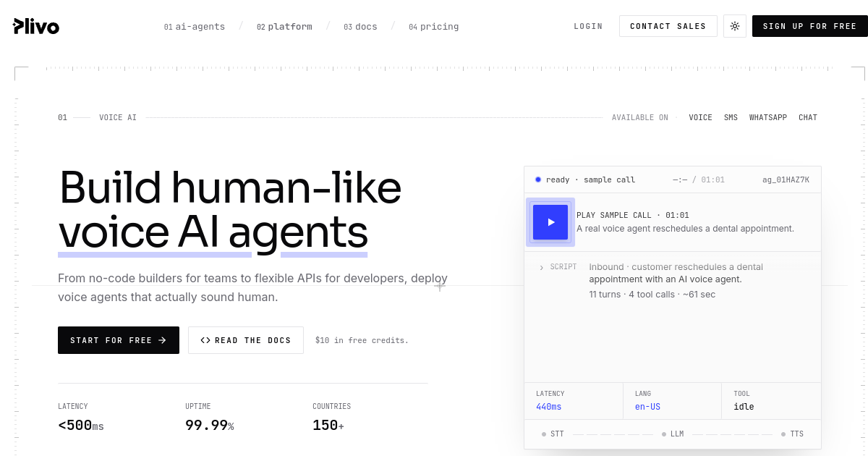Click the VOICE AI section label
This screenshot has height=456, width=868.
[118, 117]
